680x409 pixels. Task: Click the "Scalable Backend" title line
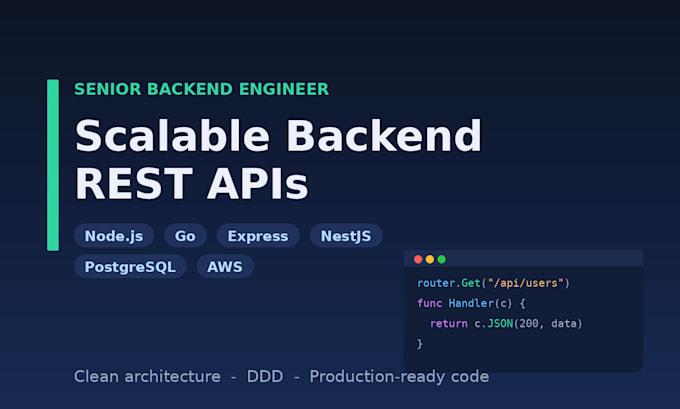(278, 135)
